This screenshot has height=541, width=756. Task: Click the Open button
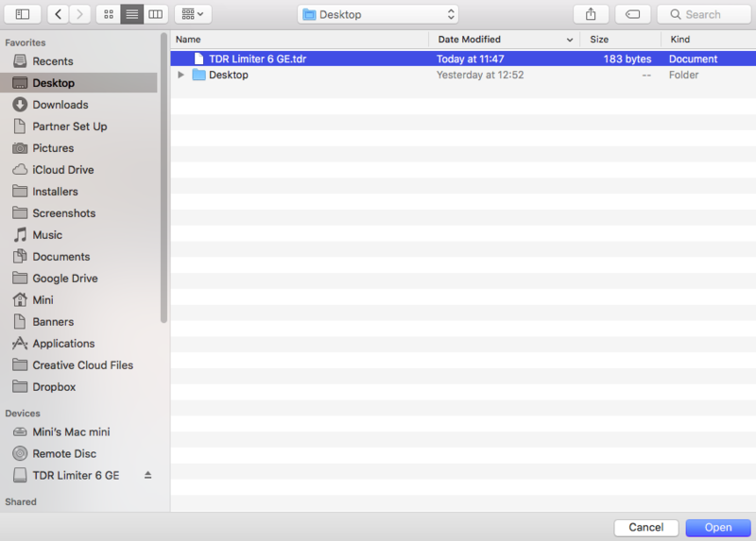[x=718, y=528]
